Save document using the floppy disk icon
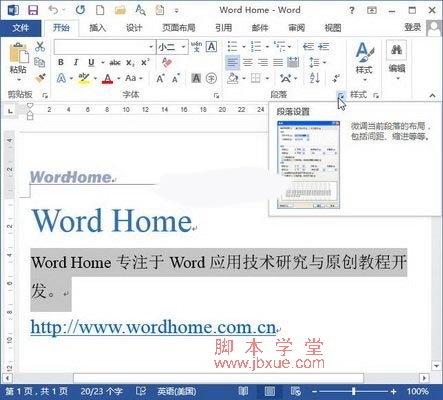443x400 pixels. click(33, 10)
